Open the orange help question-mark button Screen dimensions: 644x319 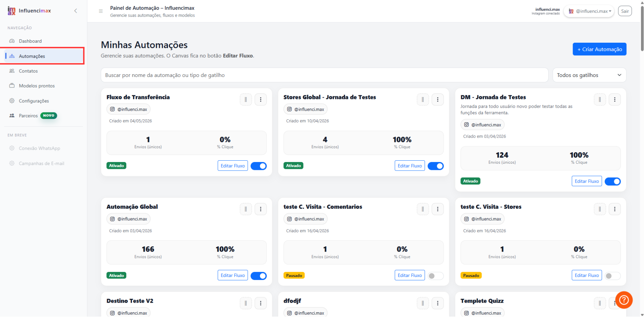[x=624, y=300]
